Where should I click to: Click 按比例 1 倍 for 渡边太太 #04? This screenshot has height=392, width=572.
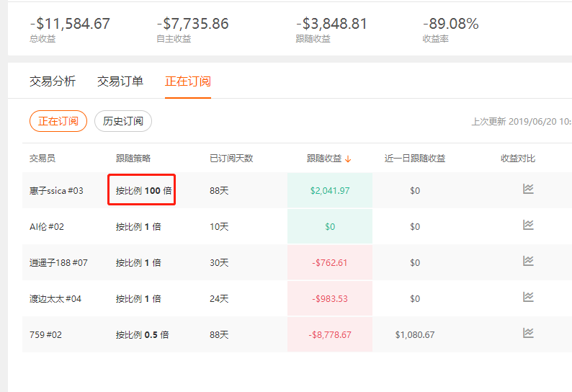[138, 298]
